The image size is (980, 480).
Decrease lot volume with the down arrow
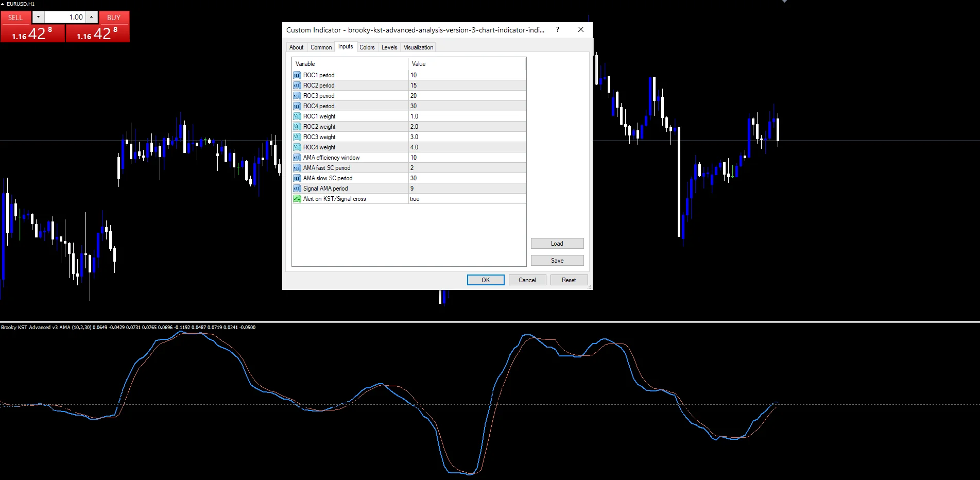click(38, 17)
